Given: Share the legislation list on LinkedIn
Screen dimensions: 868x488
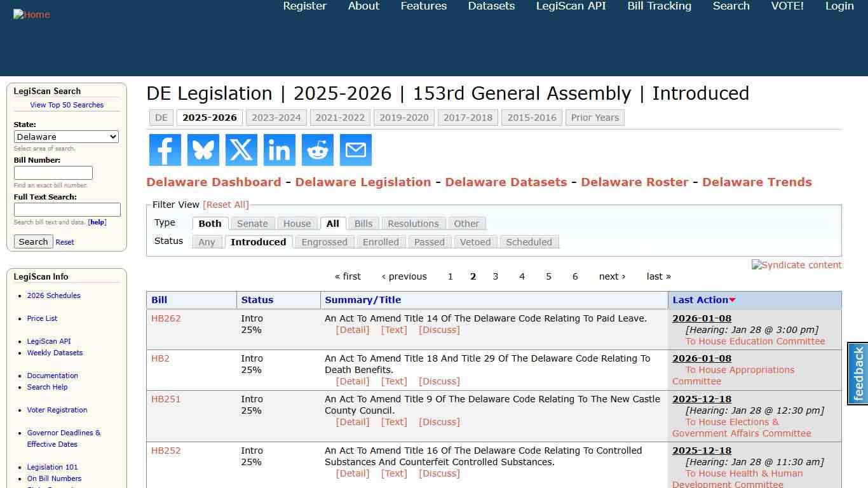Looking at the screenshot, I should click(x=279, y=150).
